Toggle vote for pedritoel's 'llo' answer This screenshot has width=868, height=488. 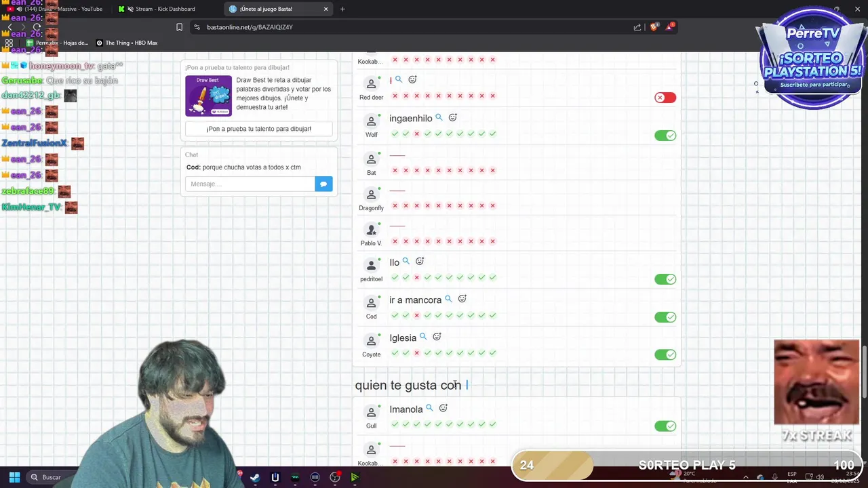tap(665, 279)
